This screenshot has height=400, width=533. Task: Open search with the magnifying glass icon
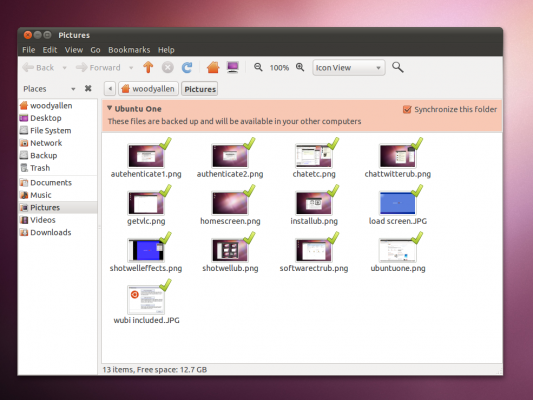click(x=397, y=67)
